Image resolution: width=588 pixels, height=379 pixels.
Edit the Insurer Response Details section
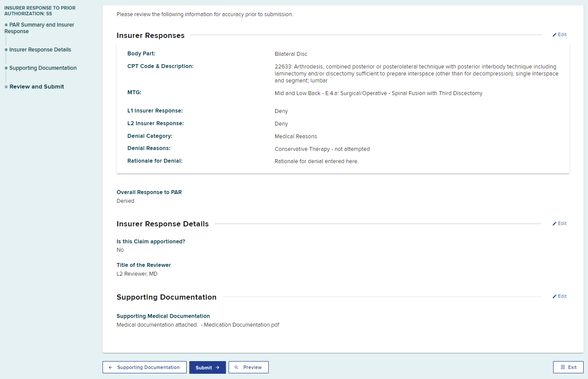(x=560, y=224)
